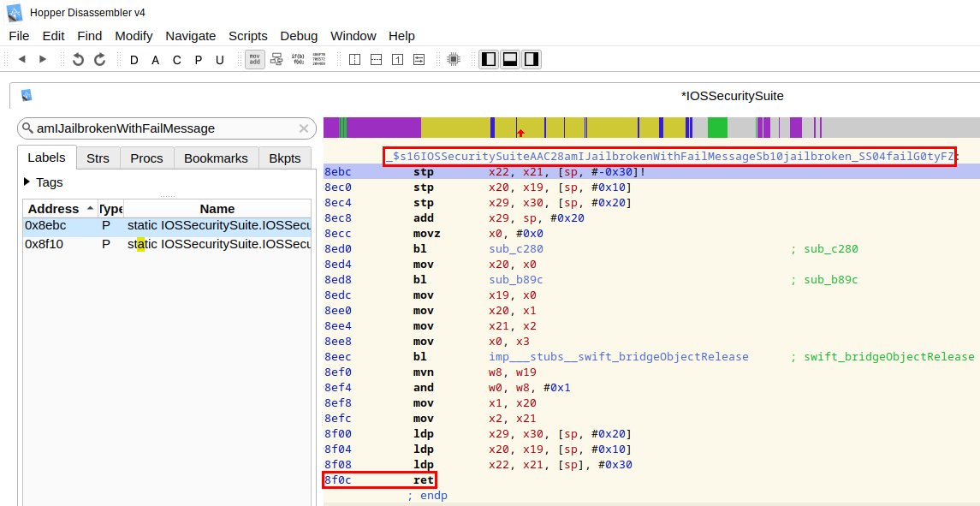Mark as undefined with U button
The height and width of the screenshot is (506, 980).
[219, 60]
